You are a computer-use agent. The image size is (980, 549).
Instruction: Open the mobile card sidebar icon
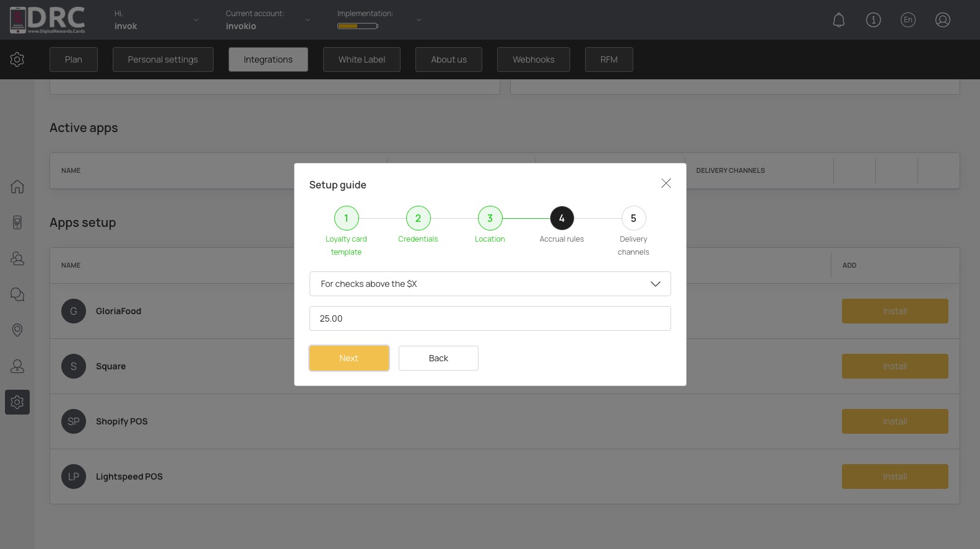[17, 222]
